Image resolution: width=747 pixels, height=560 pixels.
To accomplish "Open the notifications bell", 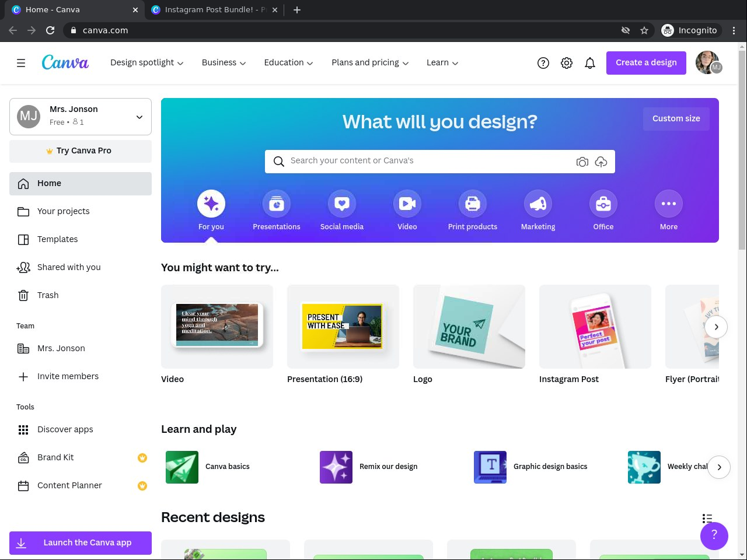I will [x=590, y=63].
